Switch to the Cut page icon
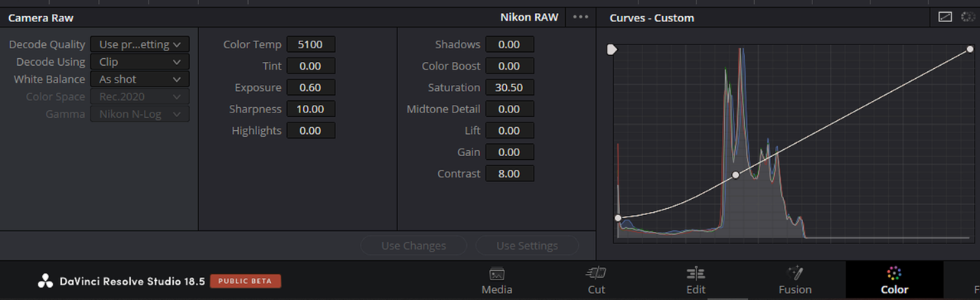Viewport: 980px width, 300px height. coord(596,273)
